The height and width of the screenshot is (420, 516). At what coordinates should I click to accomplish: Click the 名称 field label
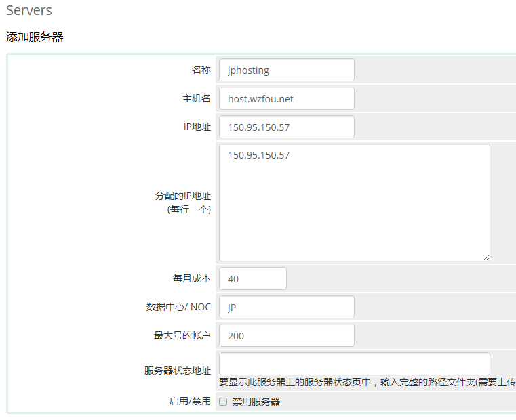(x=201, y=70)
